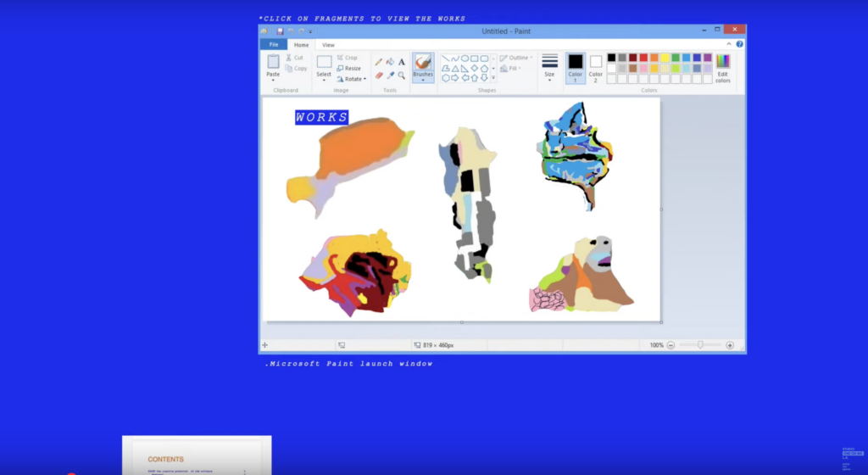The width and height of the screenshot is (868, 475).
Task: Click the Edit colors icon
Action: click(x=722, y=68)
